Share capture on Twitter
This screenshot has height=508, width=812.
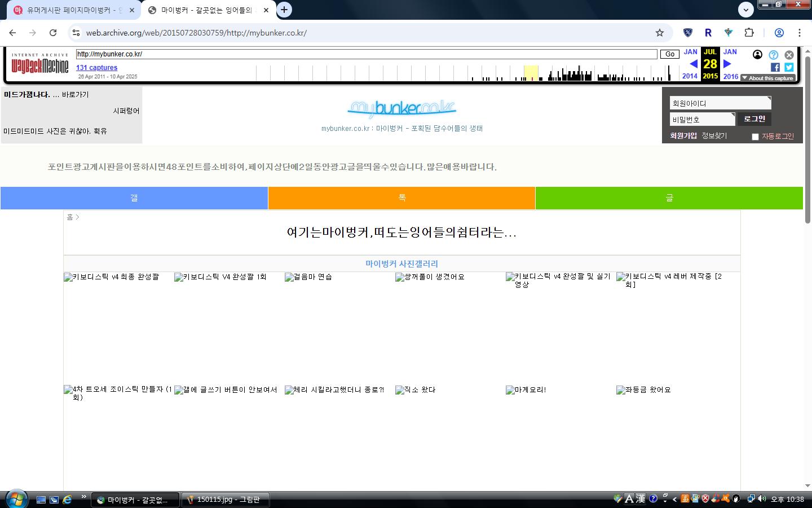point(789,67)
